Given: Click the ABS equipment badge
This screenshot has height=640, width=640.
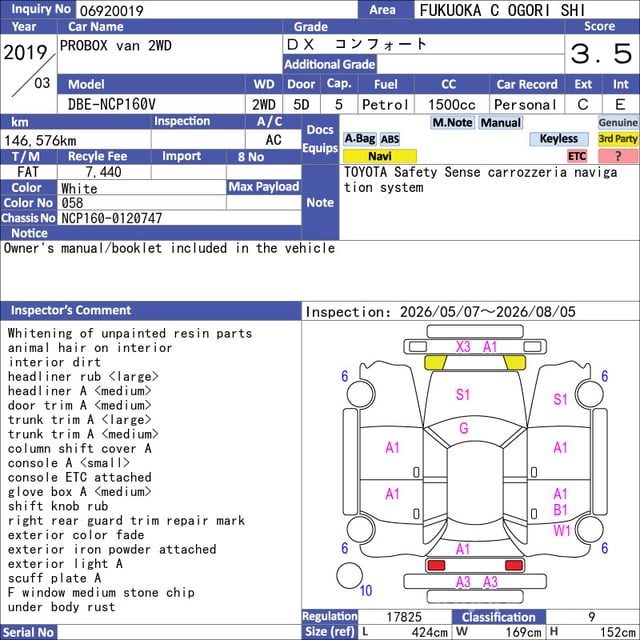Looking at the screenshot, I should coord(390,139).
